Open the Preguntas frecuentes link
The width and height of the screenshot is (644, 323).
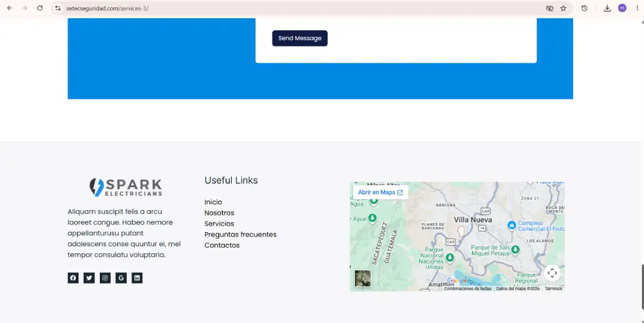pyautogui.click(x=240, y=234)
